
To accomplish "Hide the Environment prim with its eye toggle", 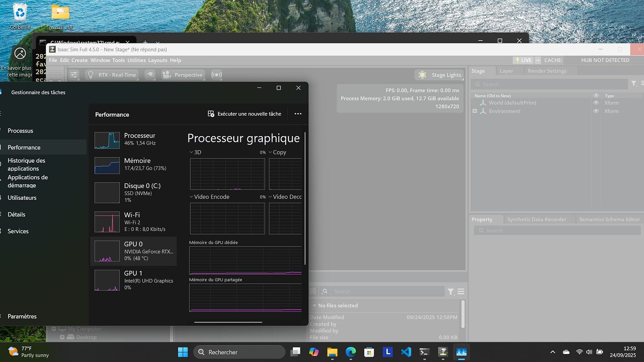I will pyautogui.click(x=596, y=111).
